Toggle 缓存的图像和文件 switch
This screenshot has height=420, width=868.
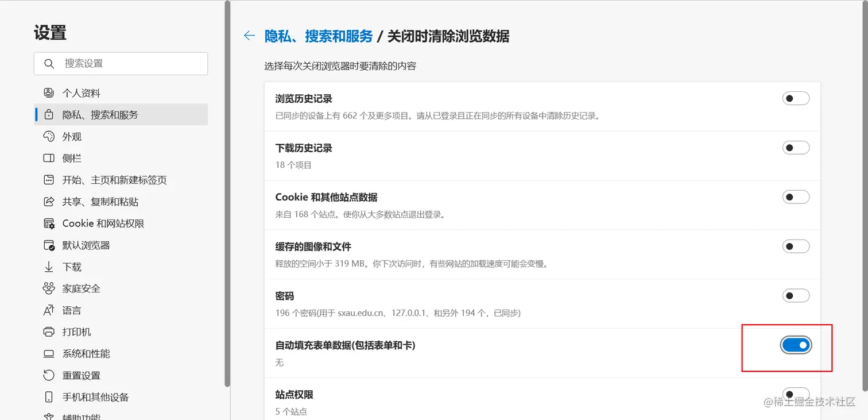coord(796,246)
